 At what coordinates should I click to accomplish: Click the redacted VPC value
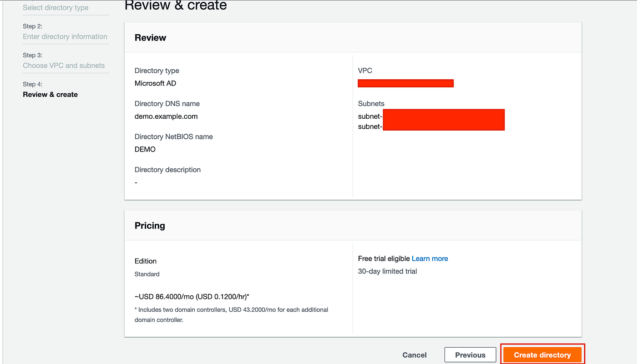click(x=405, y=83)
